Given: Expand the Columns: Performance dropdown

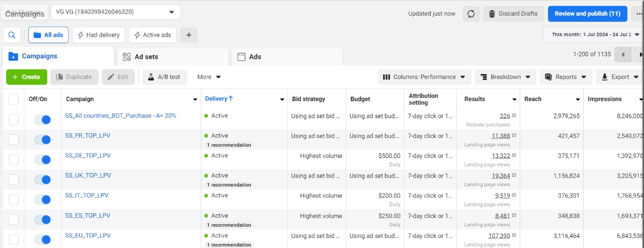Looking at the screenshot, I should coord(425,77).
